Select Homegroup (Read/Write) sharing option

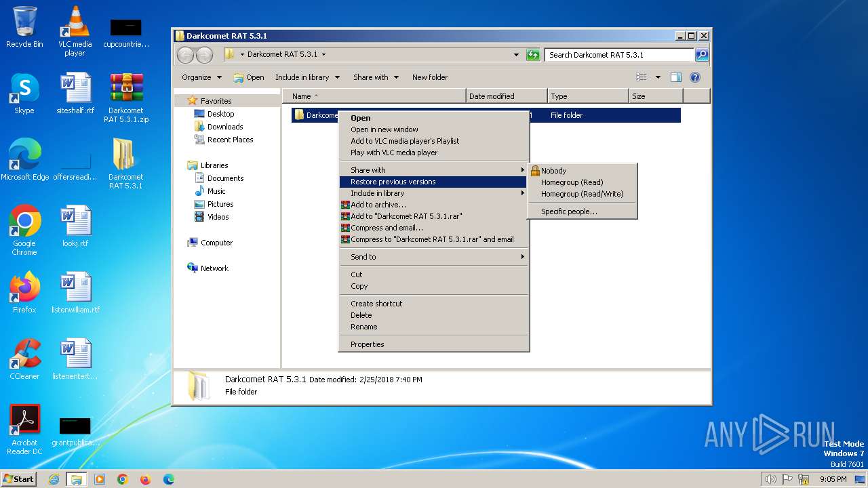point(583,194)
